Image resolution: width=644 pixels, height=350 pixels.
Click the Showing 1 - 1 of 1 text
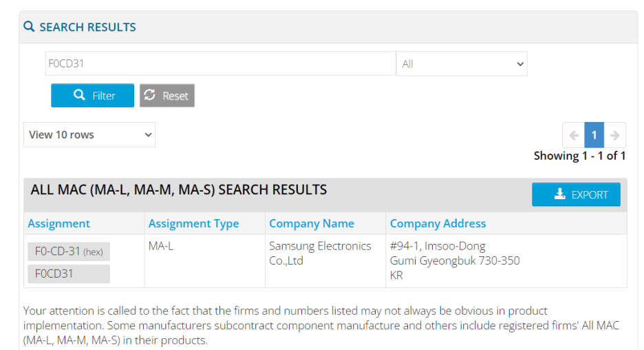point(579,156)
